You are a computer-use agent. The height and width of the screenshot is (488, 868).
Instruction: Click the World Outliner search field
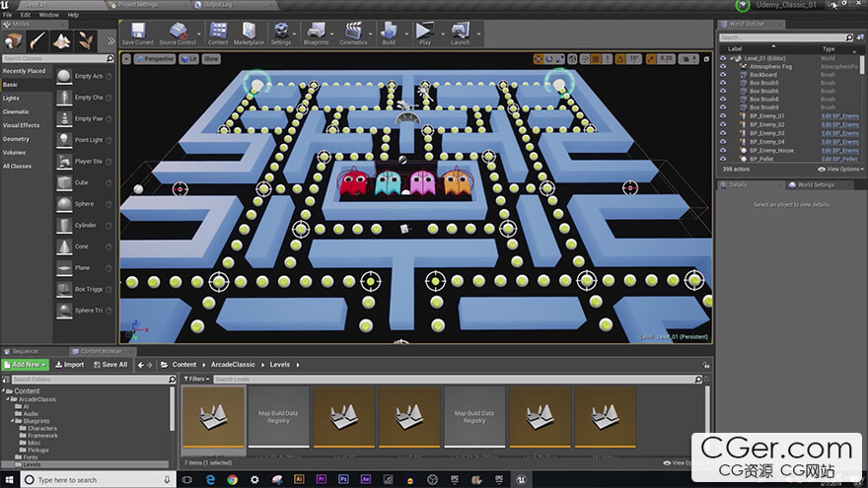tap(786, 37)
